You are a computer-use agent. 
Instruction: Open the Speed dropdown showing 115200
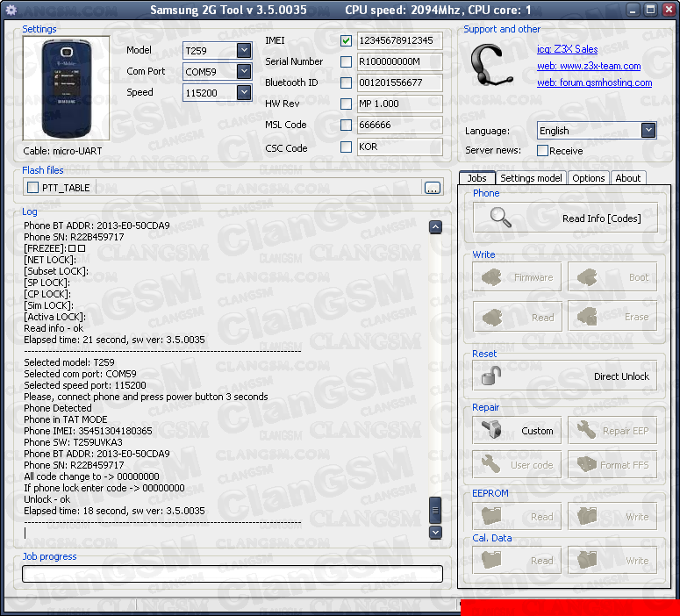coord(244,92)
